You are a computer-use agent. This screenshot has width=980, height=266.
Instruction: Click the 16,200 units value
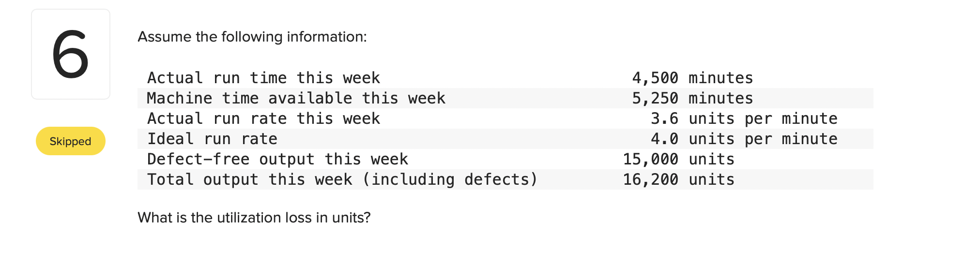click(x=678, y=179)
